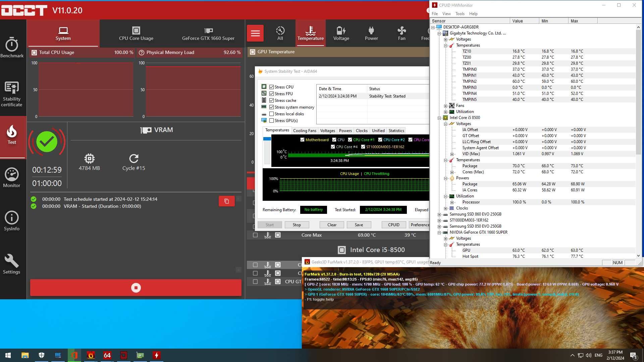This screenshot has height=362, width=644.
Task: Click the Cycle #15 refresh icon
Action: (x=133, y=158)
